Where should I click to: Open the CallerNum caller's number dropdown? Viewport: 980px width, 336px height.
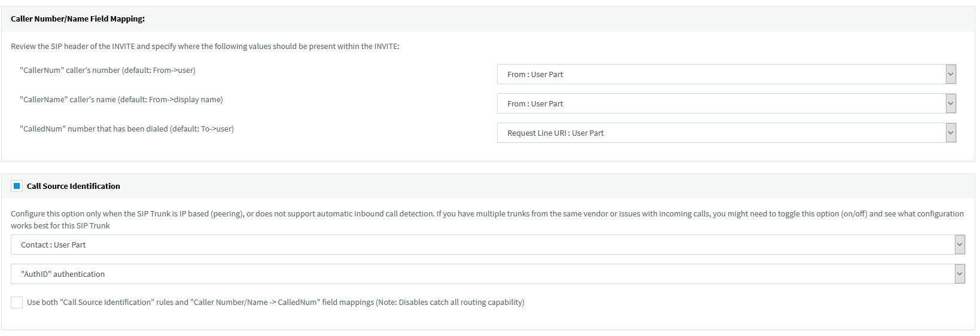click(721, 74)
